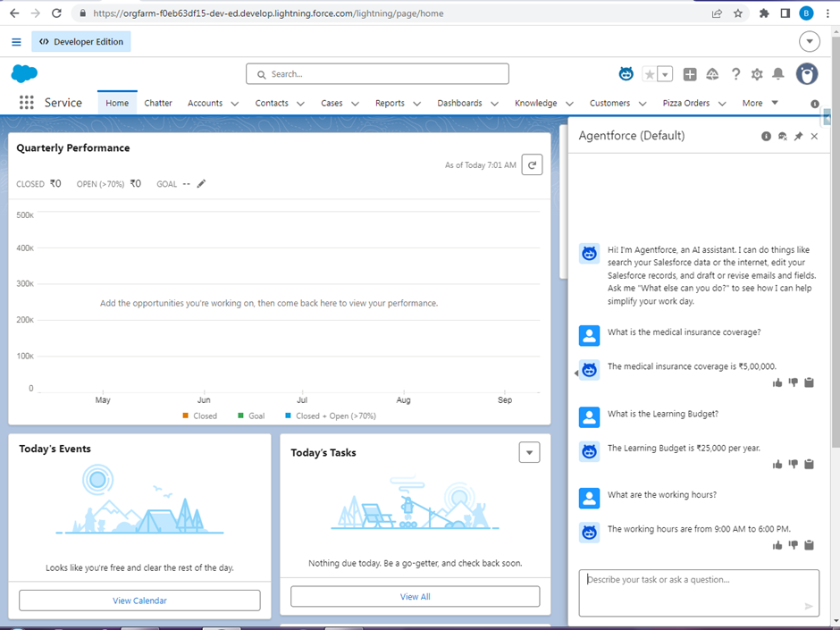Viewport: 840px width, 630px height.
Task: Click the Favorites star icon
Action: [650, 74]
